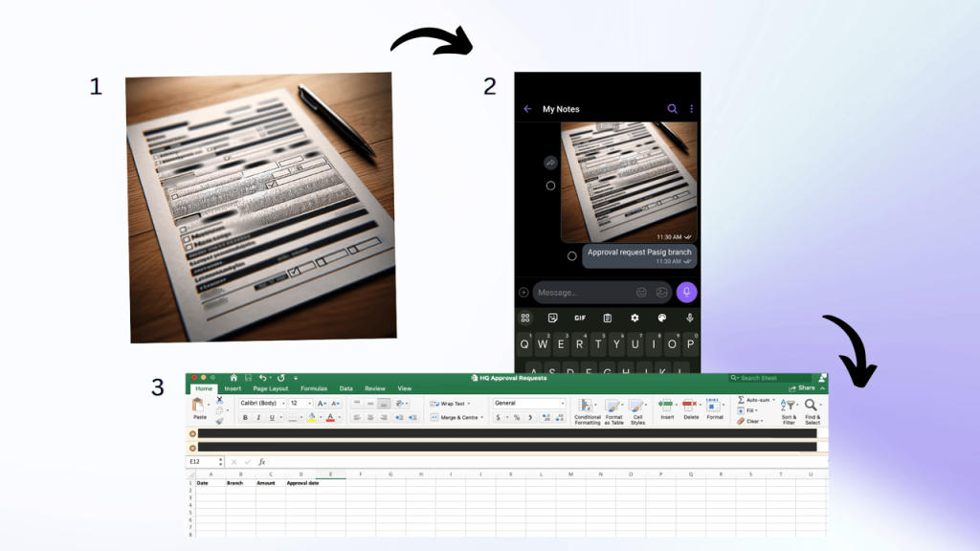Click the Share button in Excel
This screenshot has height=551, width=980.
tap(802, 388)
